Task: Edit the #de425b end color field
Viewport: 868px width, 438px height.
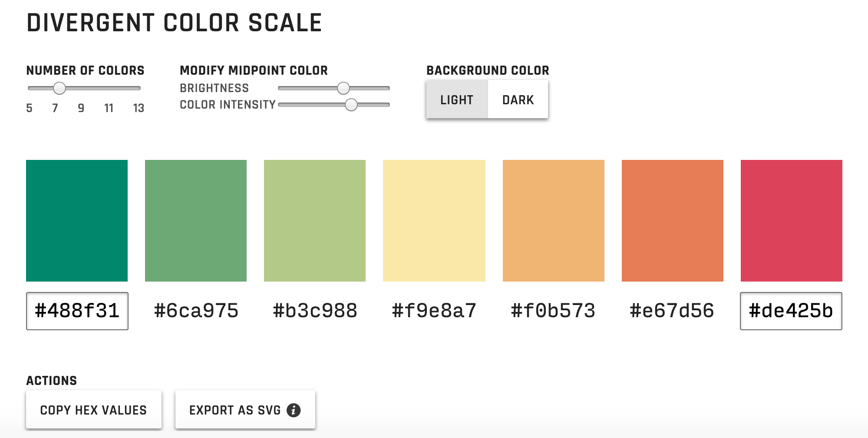Action: coord(791,311)
